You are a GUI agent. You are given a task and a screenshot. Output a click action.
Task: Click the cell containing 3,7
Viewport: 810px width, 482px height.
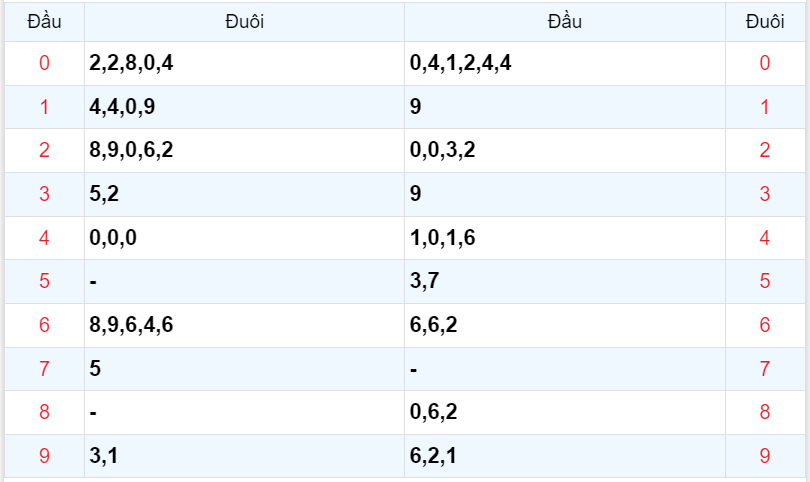coord(424,281)
